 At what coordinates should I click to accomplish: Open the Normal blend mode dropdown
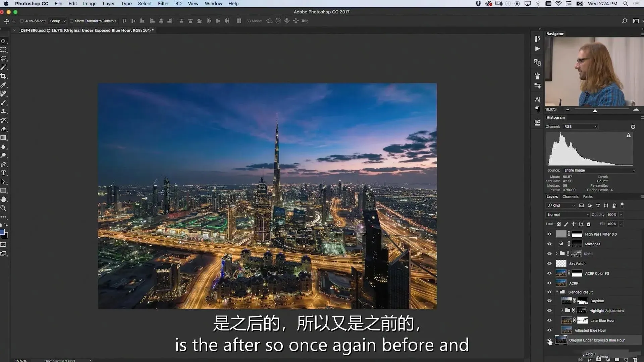click(x=568, y=215)
